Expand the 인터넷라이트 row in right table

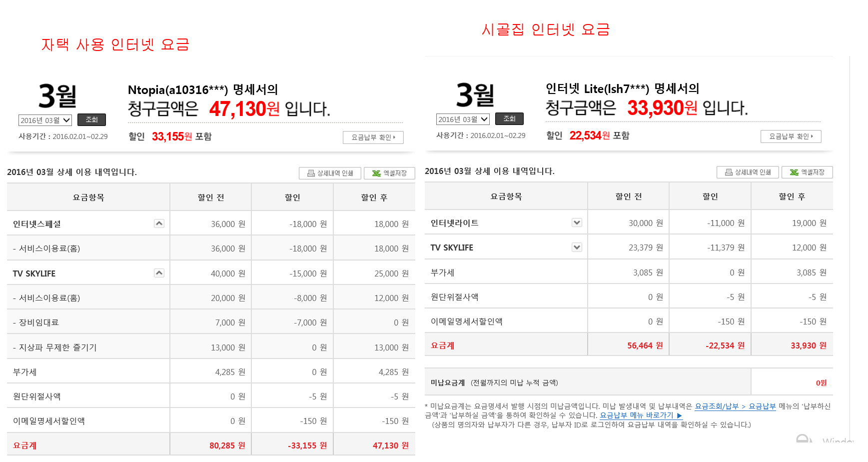point(577,222)
